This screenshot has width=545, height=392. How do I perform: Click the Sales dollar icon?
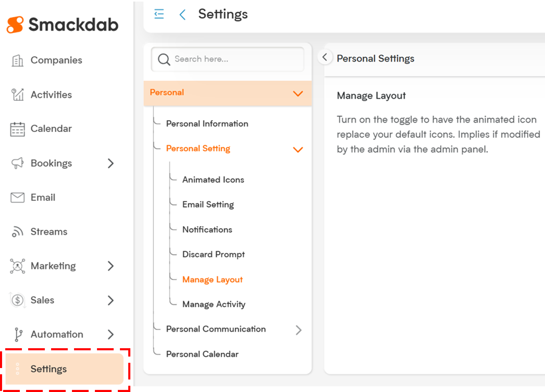[17, 300]
